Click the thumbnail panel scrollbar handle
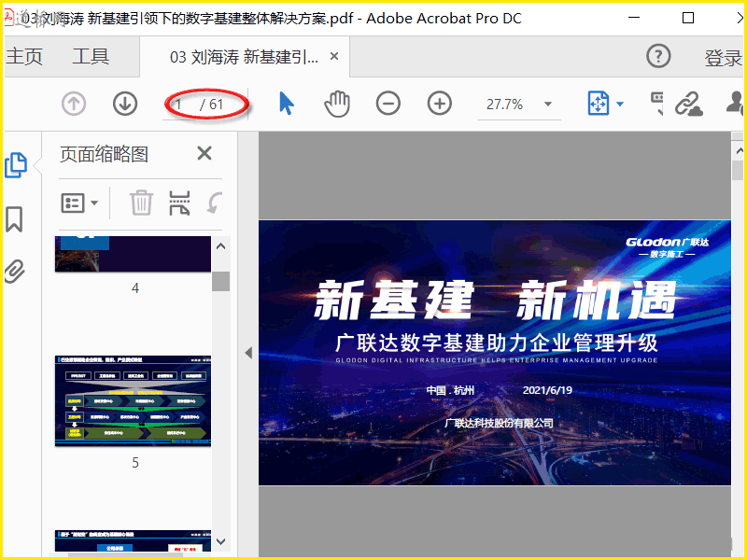747x560 pixels. point(220,281)
